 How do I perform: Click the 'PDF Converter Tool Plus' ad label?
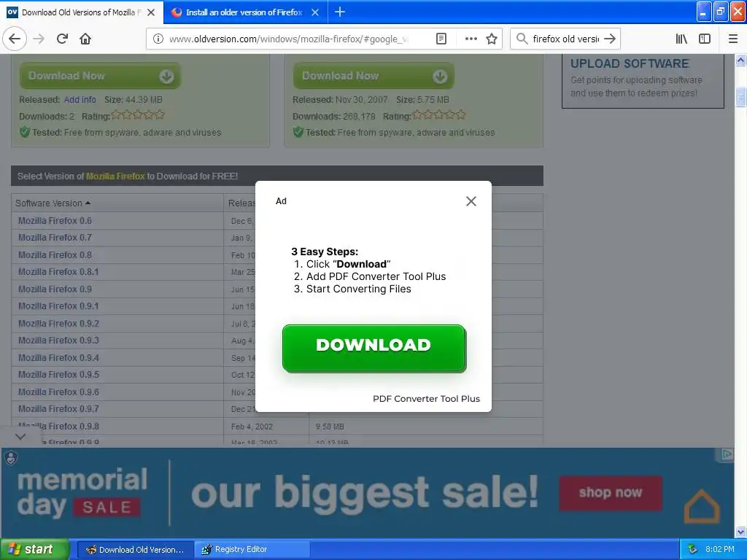point(426,399)
